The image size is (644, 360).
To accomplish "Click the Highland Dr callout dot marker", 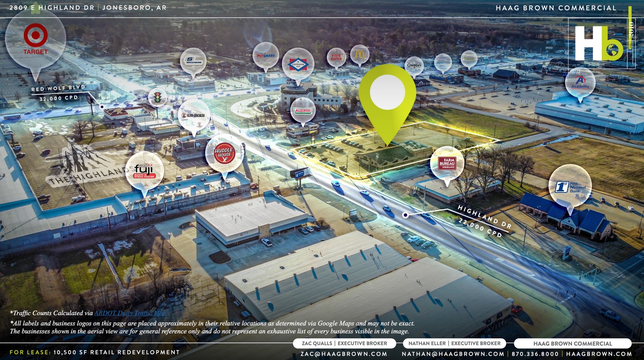I will [x=405, y=215].
